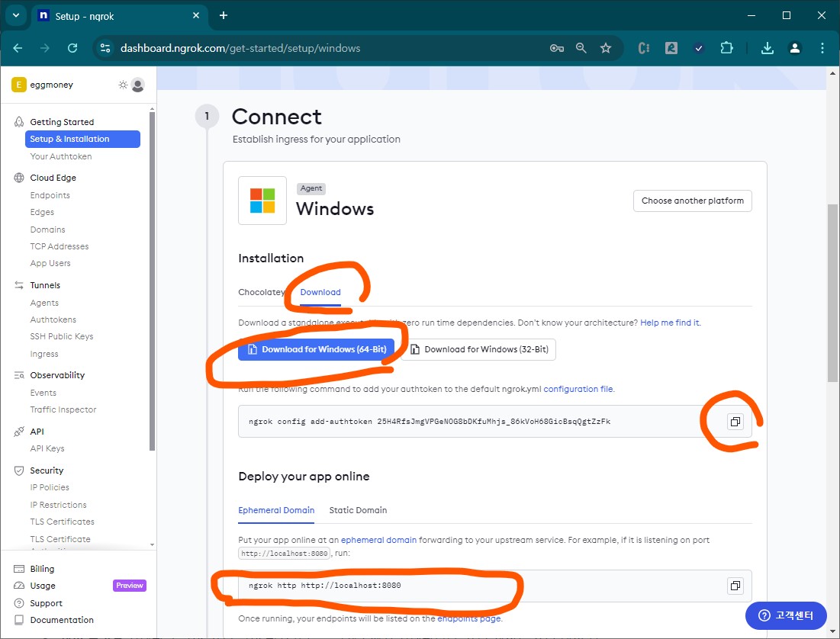Open the password key icon in address bar

tap(557, 48)
